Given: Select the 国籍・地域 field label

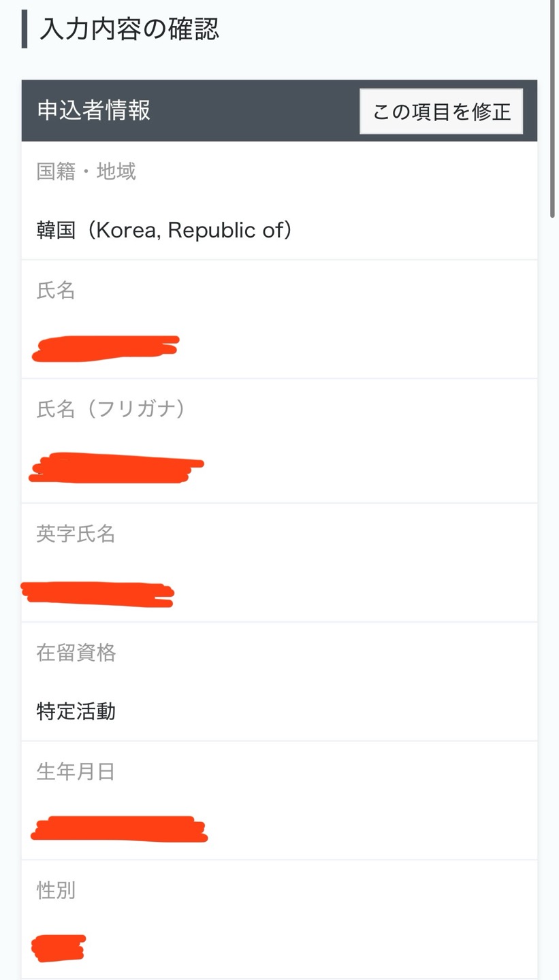Looking at the screenshot, I should coord(86,171).
